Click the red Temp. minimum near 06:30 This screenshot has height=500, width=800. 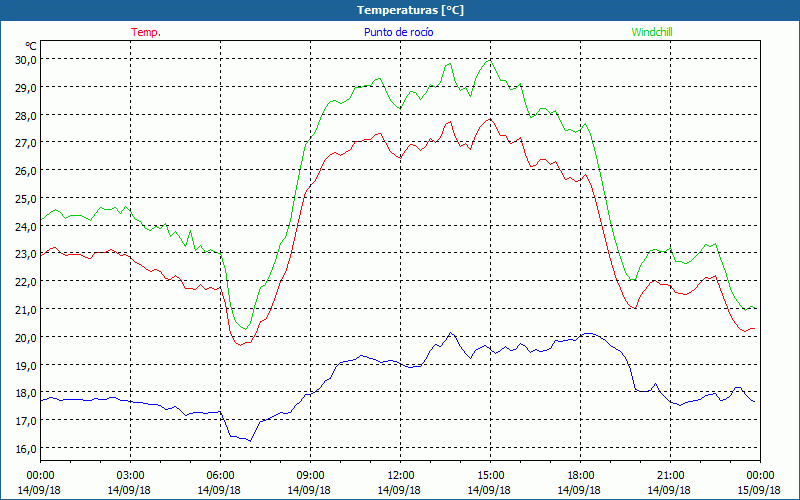coord(239,345)
